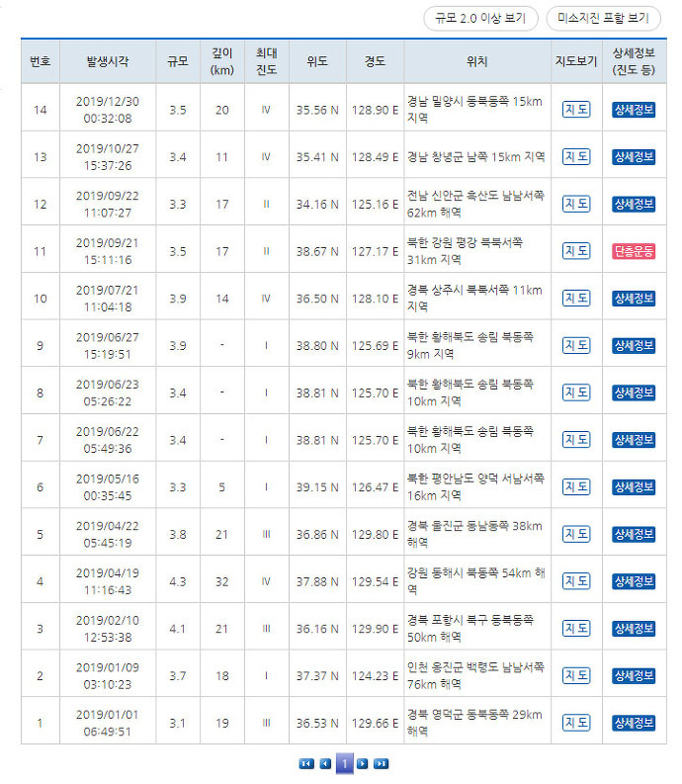Open 상세정보 for earthquake number 2
This screenshot has width=682, height=784.
coord(634,675)
